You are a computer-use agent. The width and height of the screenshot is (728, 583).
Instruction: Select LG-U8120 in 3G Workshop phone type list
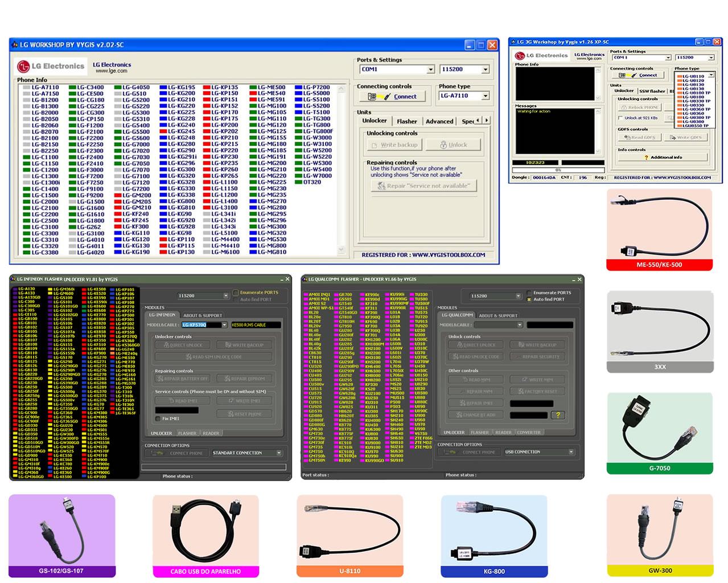tap(690, 80)
